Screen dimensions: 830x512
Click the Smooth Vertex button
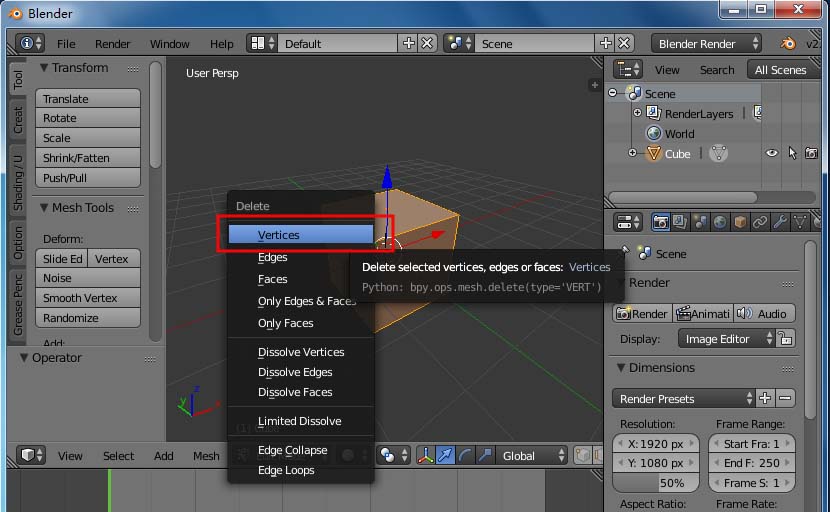point(88,298)
